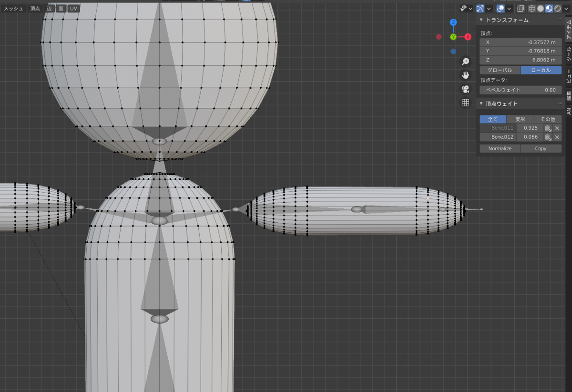Click the pan view hand icon
Screen dimensions: 572x392
point(465,75)
